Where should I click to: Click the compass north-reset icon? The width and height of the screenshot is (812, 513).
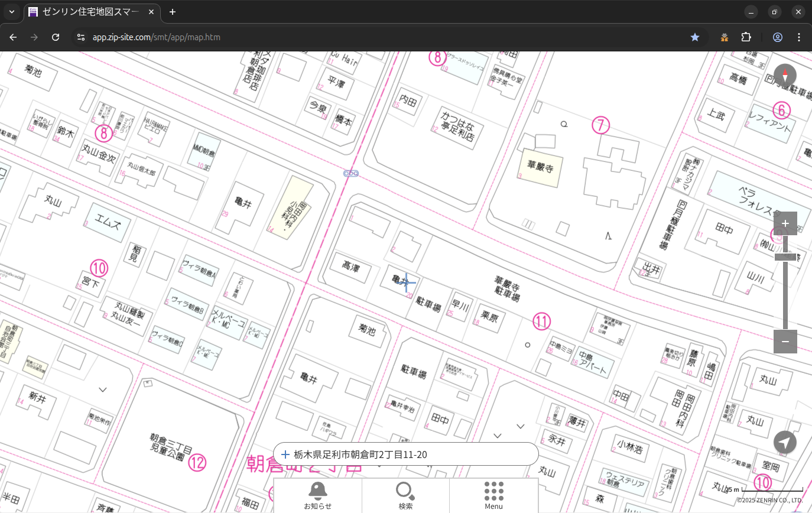tap(785, 76)
